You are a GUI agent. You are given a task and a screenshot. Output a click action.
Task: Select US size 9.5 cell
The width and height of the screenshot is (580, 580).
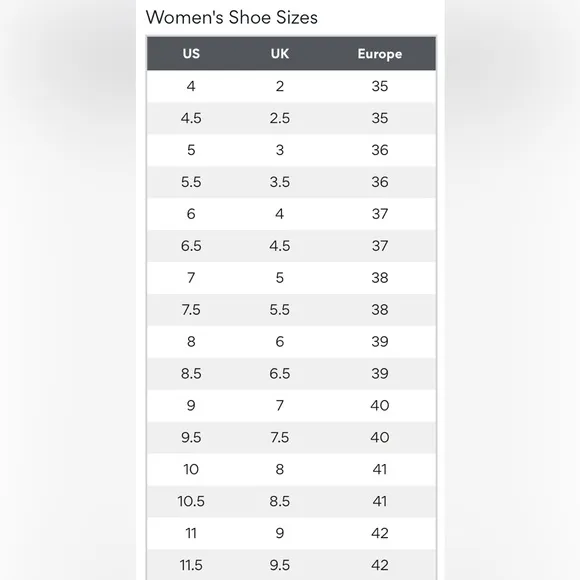coord(191,438)
